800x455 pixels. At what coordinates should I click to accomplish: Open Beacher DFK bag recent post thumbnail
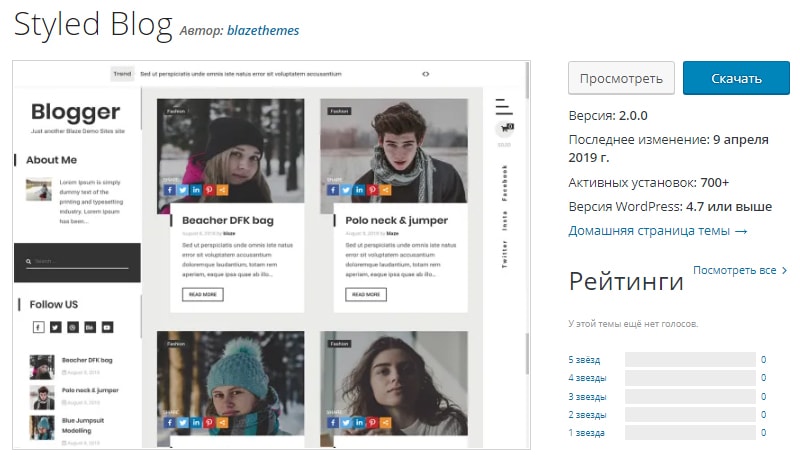42,367
